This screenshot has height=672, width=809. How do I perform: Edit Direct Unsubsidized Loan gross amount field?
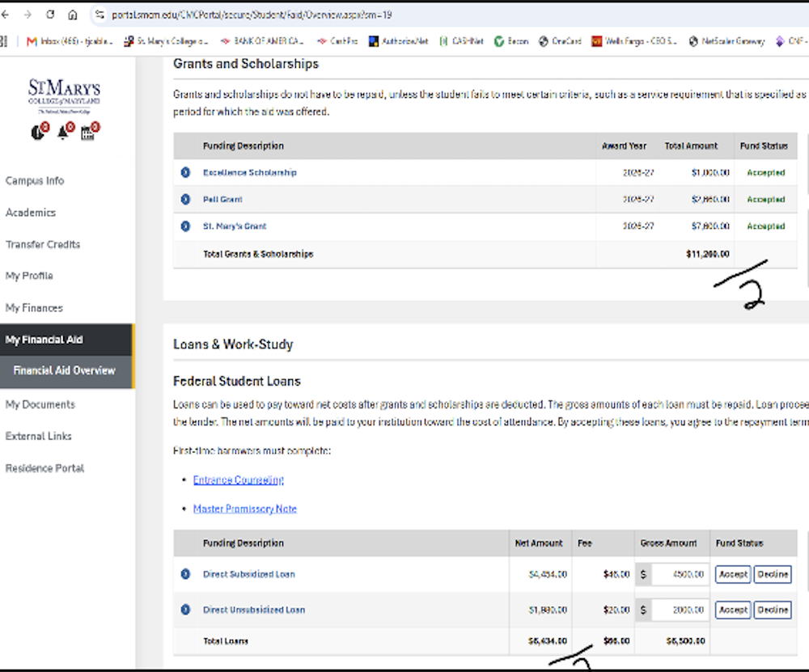point(679,610)
